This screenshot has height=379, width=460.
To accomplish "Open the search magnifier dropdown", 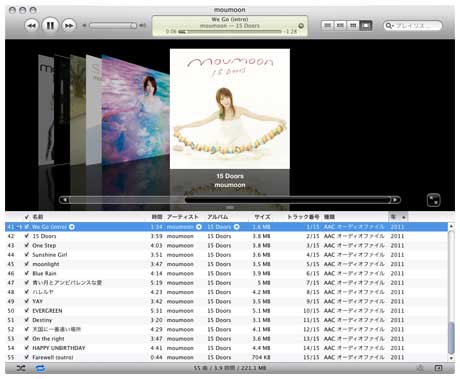I will pyautogui.click(x=389, y=26).
